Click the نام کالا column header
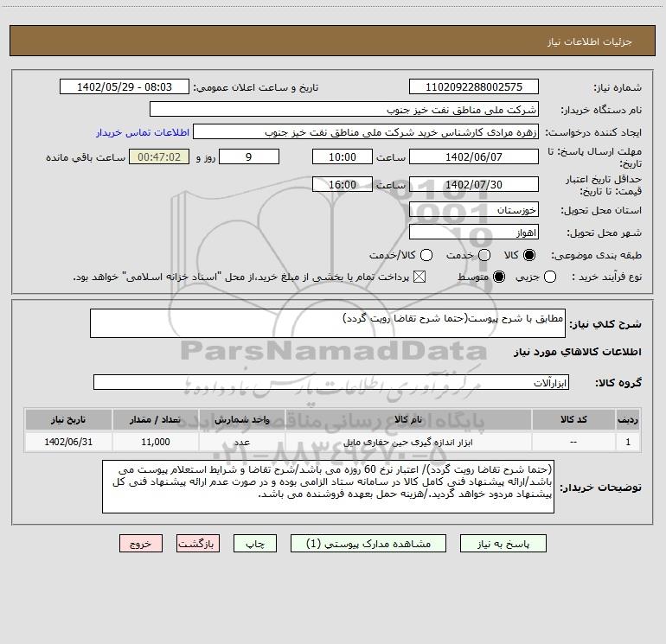Viewport: 666px width, 644px height. (x=408, y=419)
